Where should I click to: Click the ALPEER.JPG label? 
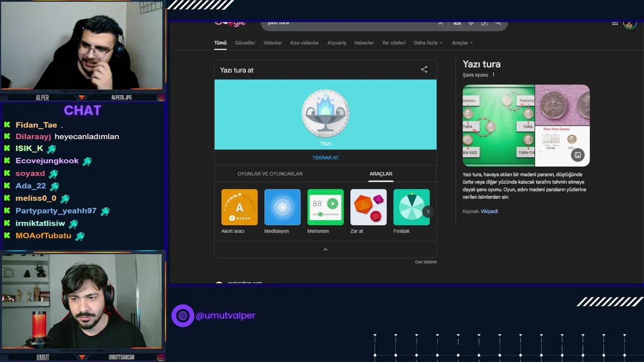[121, 98]
